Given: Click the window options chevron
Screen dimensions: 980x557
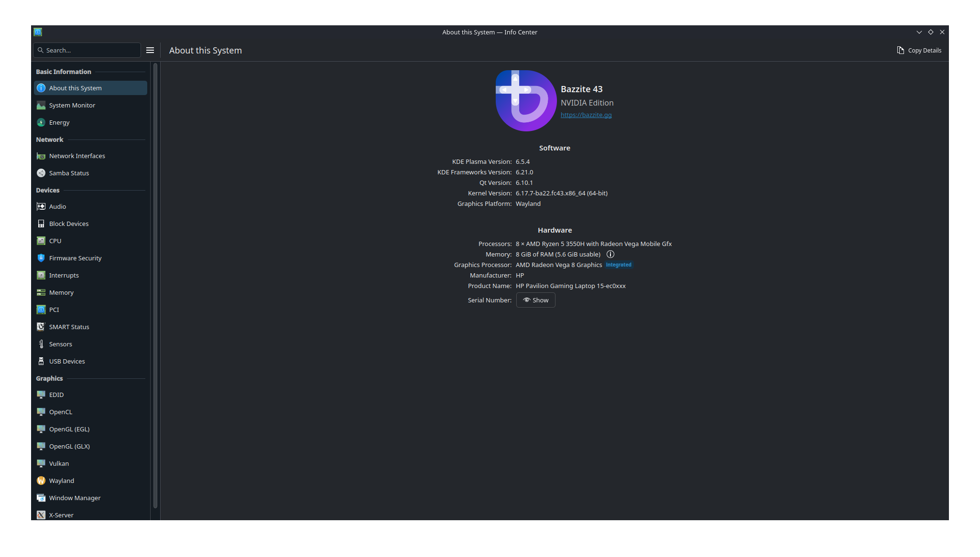Looking at the screenshot, I should [919, 32].
